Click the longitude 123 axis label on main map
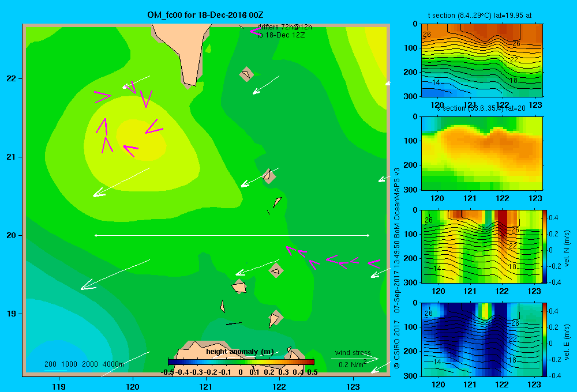The width and height of the screenshot is (577, 392). pos(353,387)
